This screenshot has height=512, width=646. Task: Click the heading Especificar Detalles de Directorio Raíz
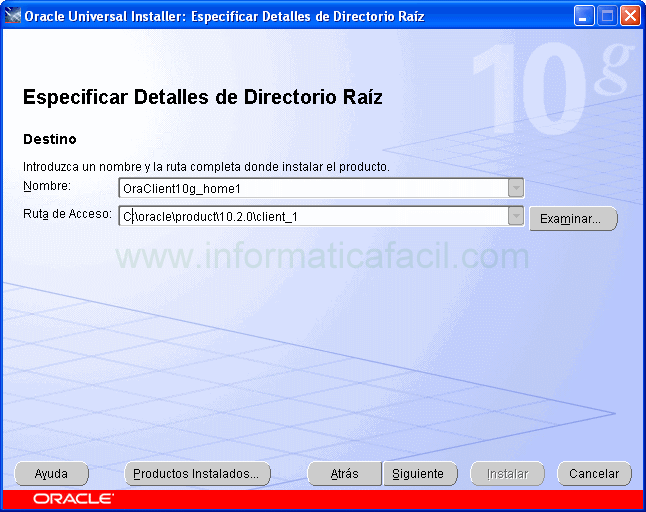pos(203,98)
